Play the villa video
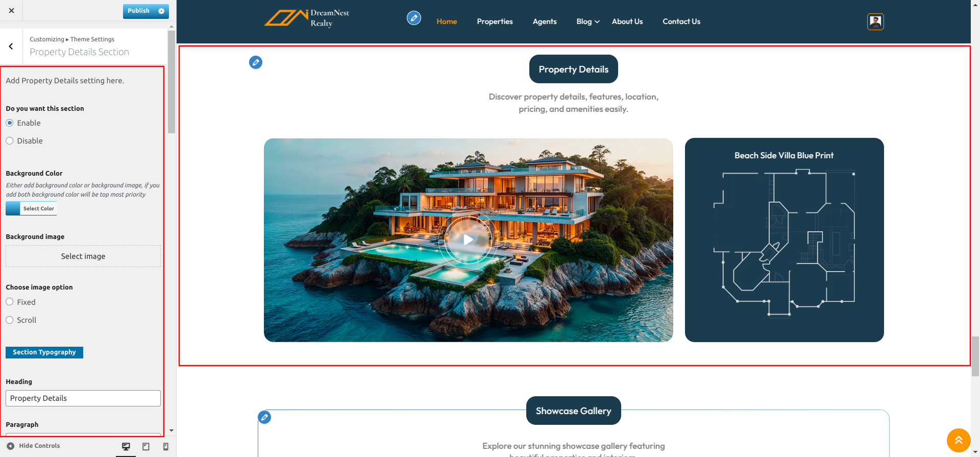This screenshot has width=980, height=457. [468, 239]
